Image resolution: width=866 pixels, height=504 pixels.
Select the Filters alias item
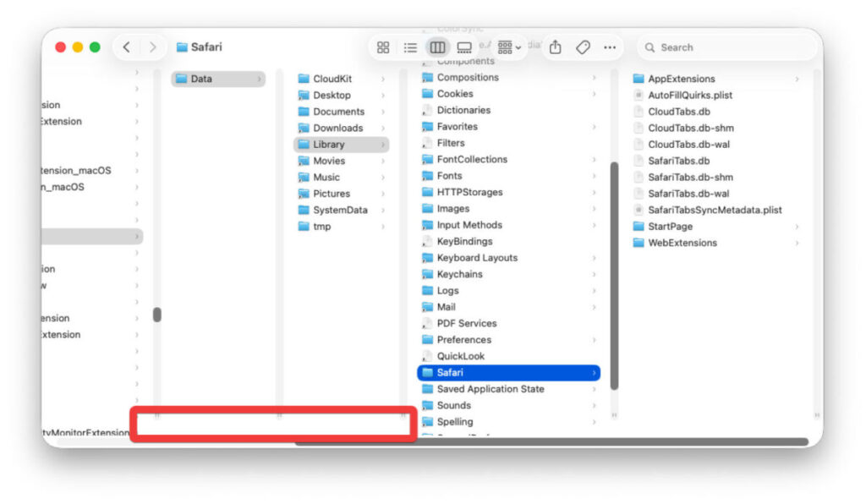[x=508, y=143]
